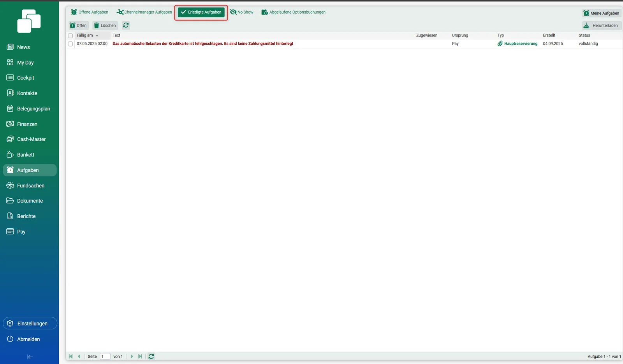Tick the checkbox for the 07.05.2025 task
Viewport: 623px width, 364px height.
click(x=70, y=44)
